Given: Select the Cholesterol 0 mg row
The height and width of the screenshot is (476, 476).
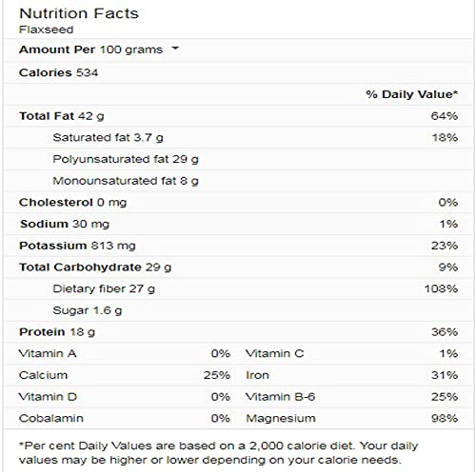Looking at the screenshot, I should coord(238,203).
